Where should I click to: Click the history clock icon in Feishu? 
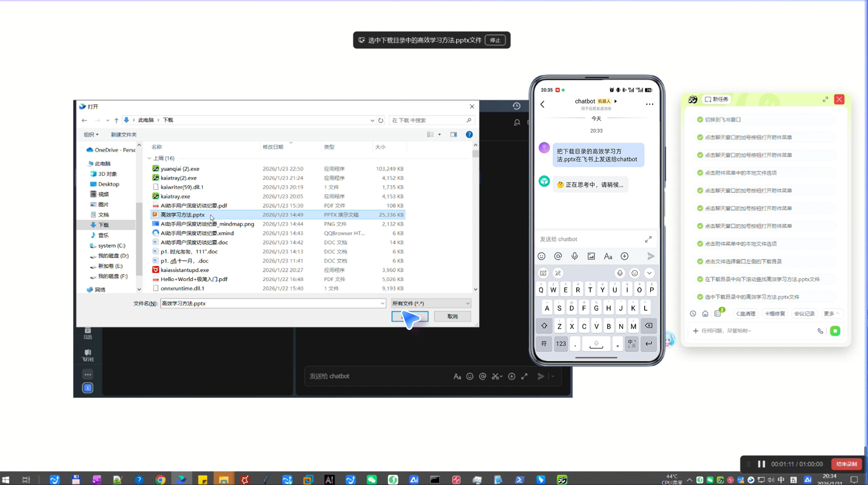(517, 106)
